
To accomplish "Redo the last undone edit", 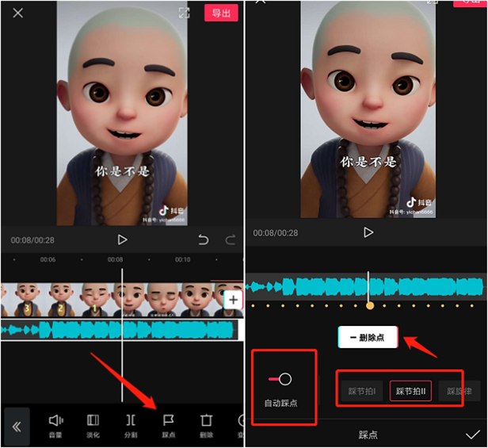I will click(x=230, y=239).
